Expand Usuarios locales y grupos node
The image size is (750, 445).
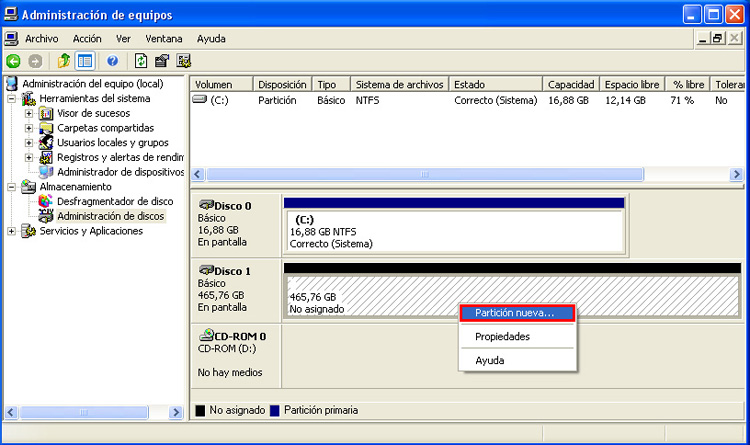[29, 143]
